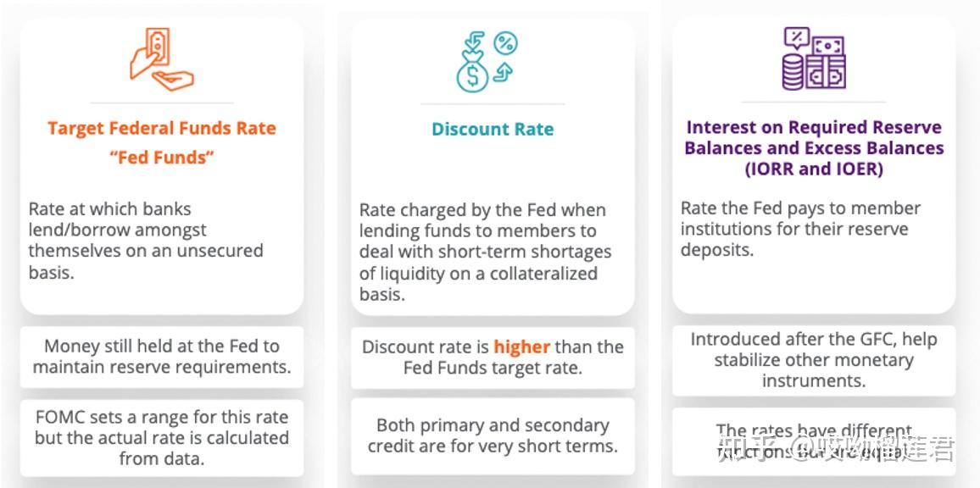Click the Zhihu watermark at bottom right
This screenshot has width=980, height=488.
pyautogui.click(x=836, y=448)
